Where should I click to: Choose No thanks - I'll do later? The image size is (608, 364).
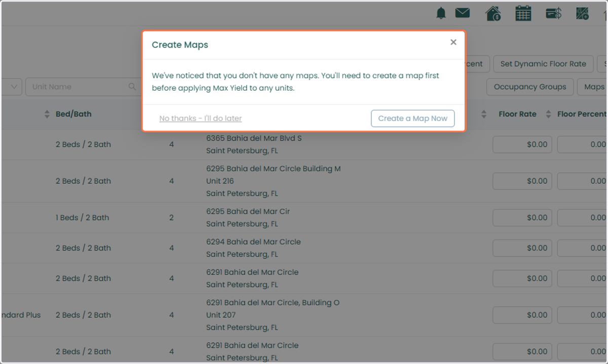coord(201,118)
